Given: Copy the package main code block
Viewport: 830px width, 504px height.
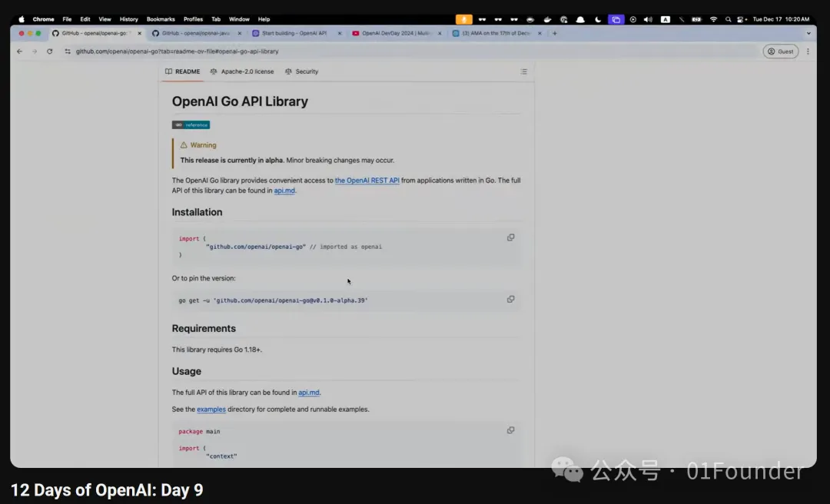Looking at the screenshot, I should coord(511,430).
